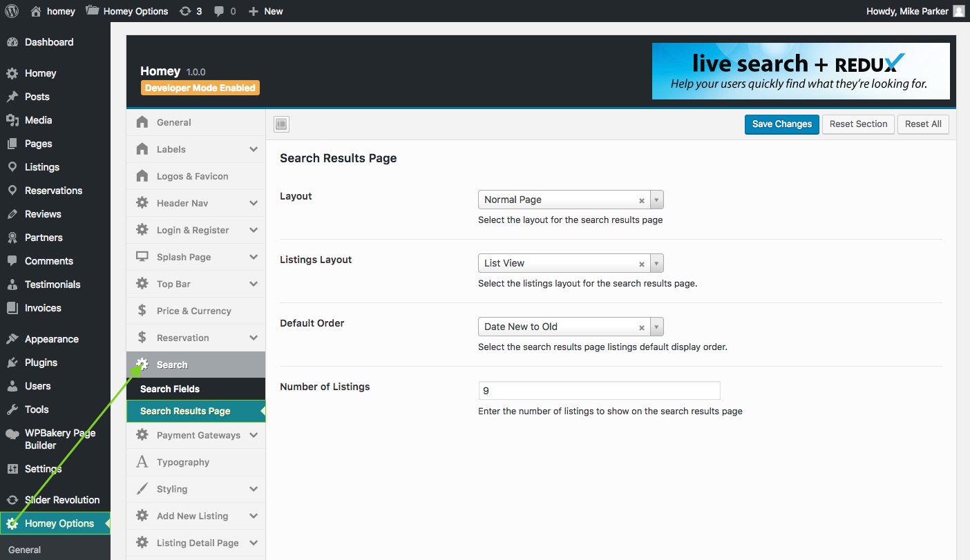Click the Testimonials person icon
This screenshot has height=560, width=970.
[x=12, y=284]
